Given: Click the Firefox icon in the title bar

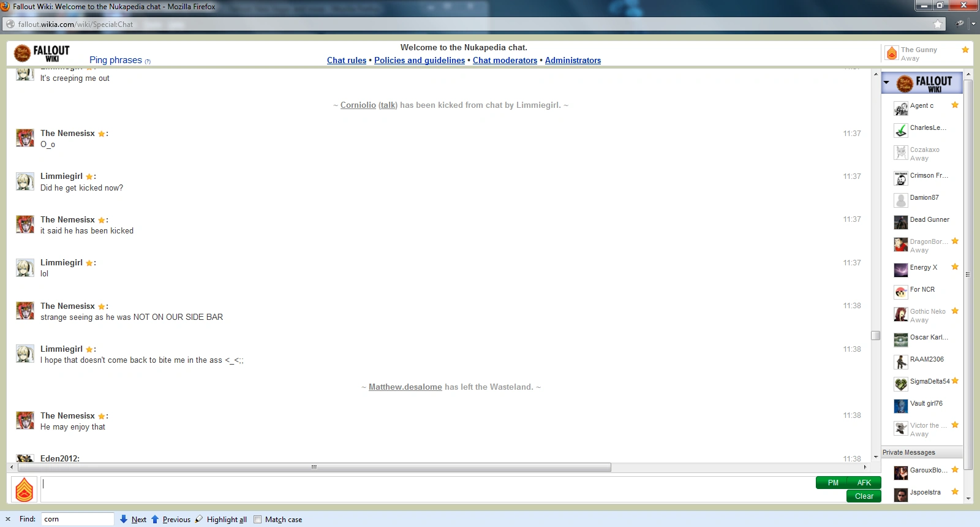Looking at the screenshot, I should (6, 6).
